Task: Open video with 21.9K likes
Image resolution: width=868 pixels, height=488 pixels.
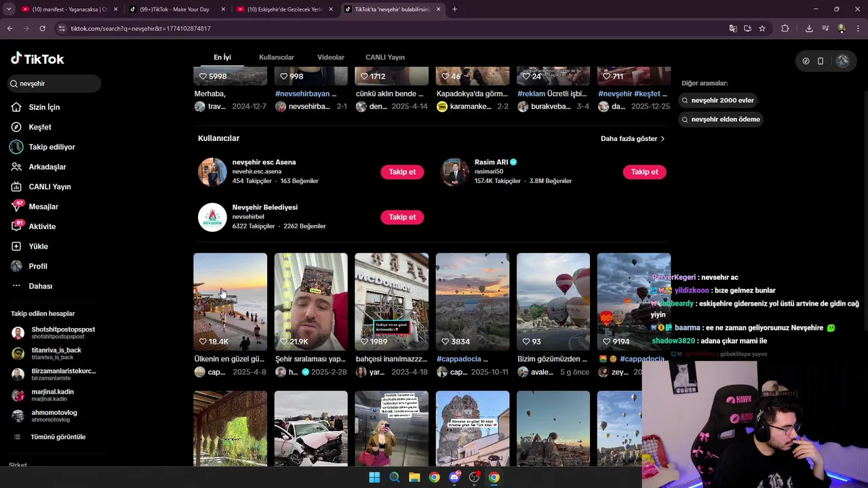Action: [311, 302]
